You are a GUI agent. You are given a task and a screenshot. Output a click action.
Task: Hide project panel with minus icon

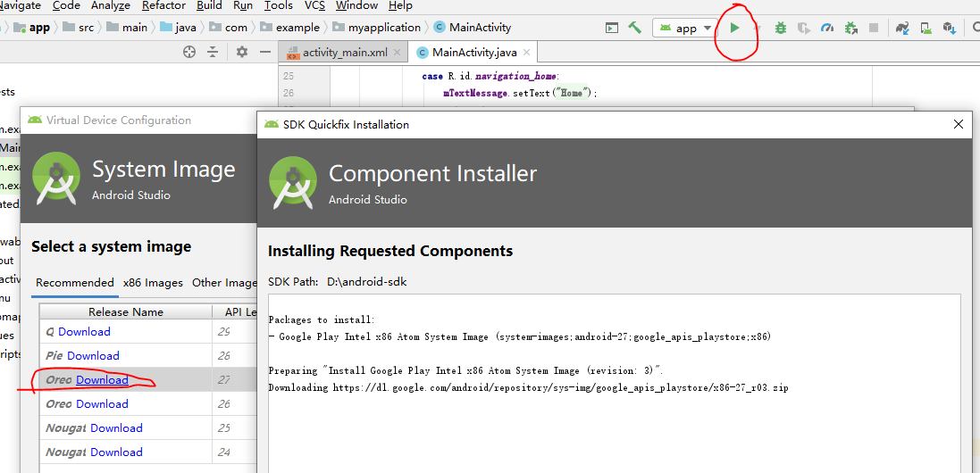[x=265, y=52]
